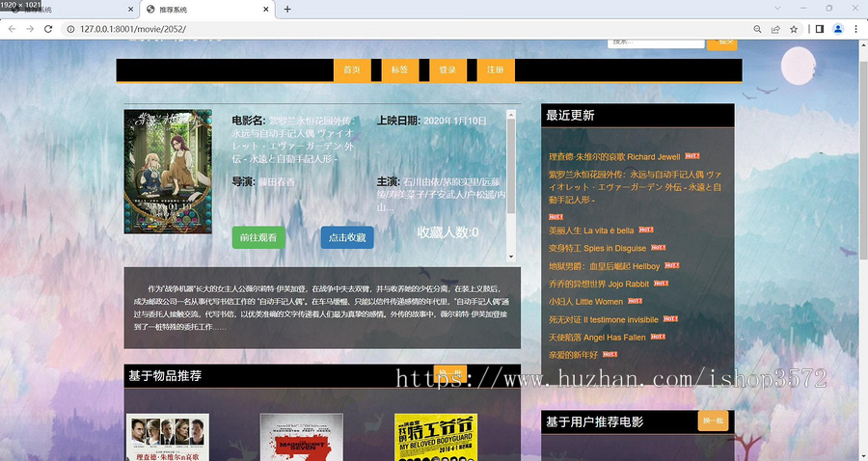Open the 标签 navigation item
This screenshot has width=868, height=461.
point(399,69)
